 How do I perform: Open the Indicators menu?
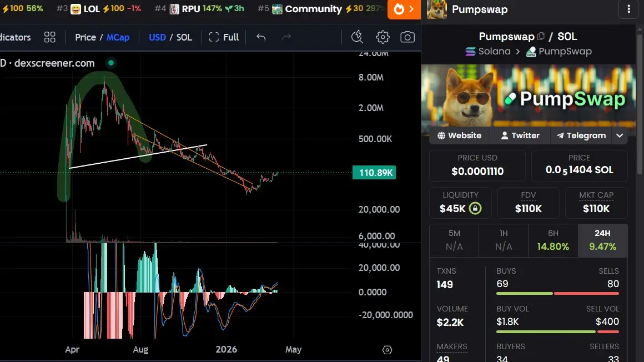coord(15,37)
